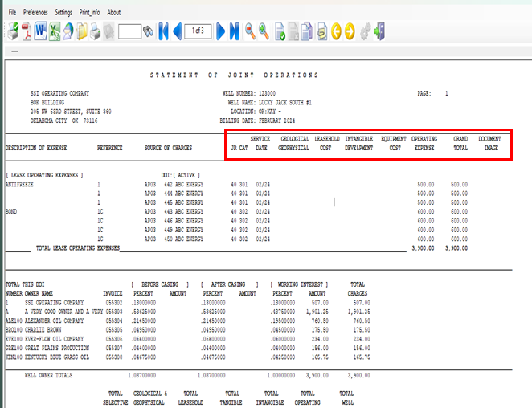This screenshot has height=408, width=532.
Task: Export the report to Word
Action: [40, 31]
